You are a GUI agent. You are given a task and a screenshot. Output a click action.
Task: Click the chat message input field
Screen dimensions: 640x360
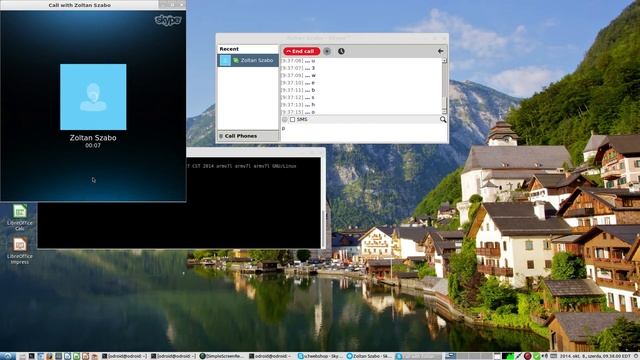pos(363,133)
